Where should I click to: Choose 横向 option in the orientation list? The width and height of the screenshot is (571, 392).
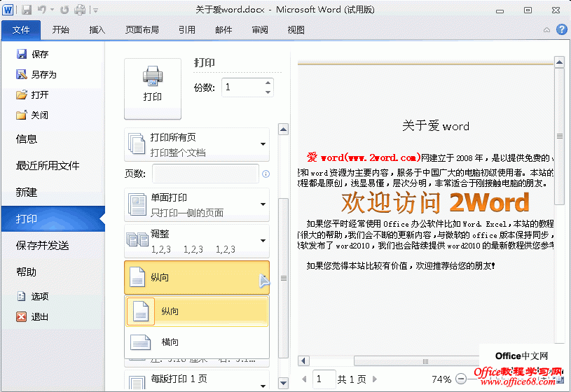[197, 342]
